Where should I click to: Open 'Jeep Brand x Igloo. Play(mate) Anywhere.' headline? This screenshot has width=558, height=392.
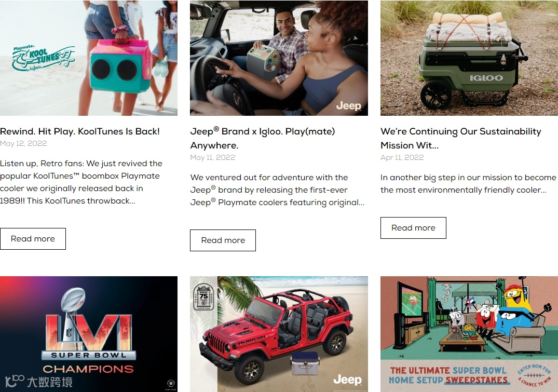tap(263, 138)
